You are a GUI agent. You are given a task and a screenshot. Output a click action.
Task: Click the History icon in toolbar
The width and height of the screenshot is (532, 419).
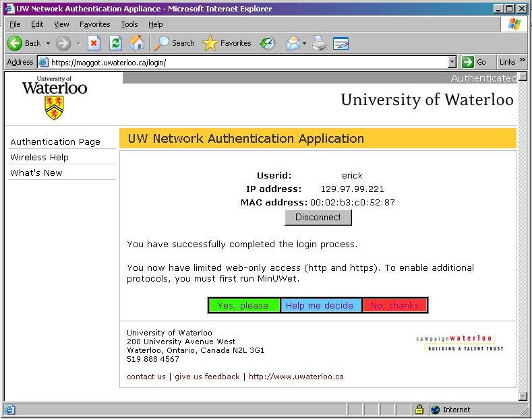coord(268,43)
